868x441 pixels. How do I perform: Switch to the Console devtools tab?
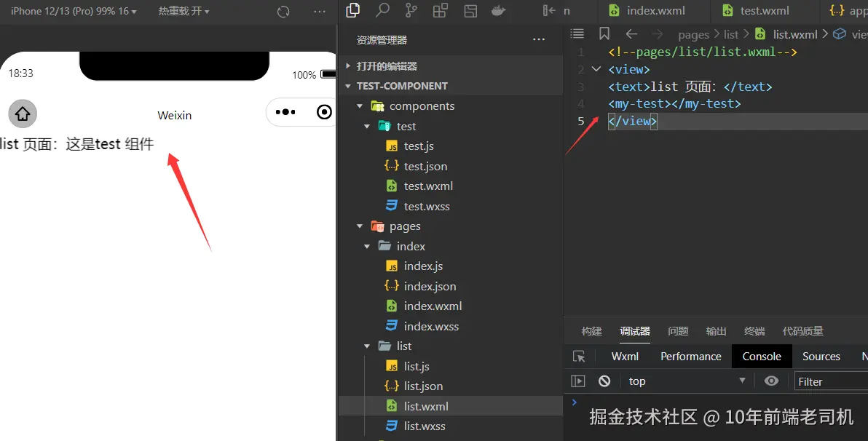[x=762, y=357]
